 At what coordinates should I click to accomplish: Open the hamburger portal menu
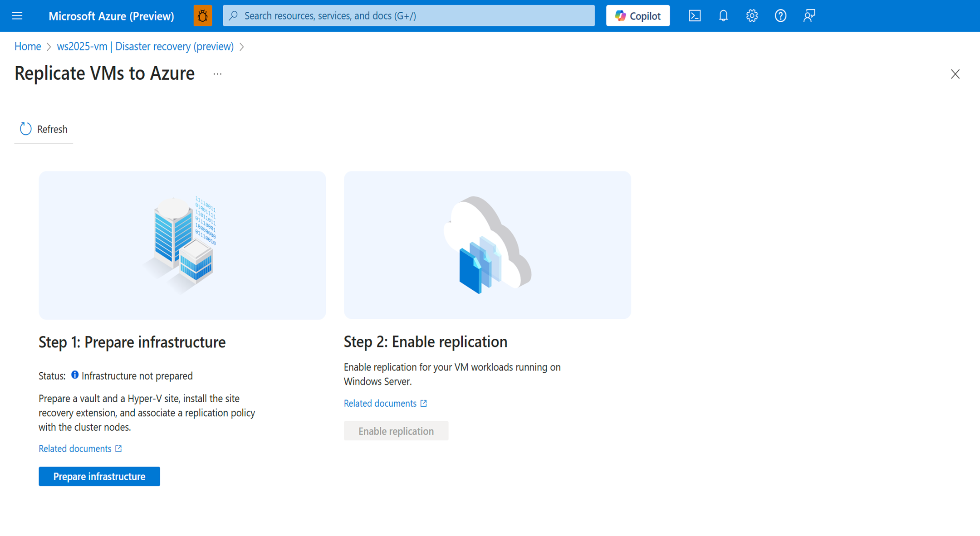pyautogui.click(x=17, y=16)
